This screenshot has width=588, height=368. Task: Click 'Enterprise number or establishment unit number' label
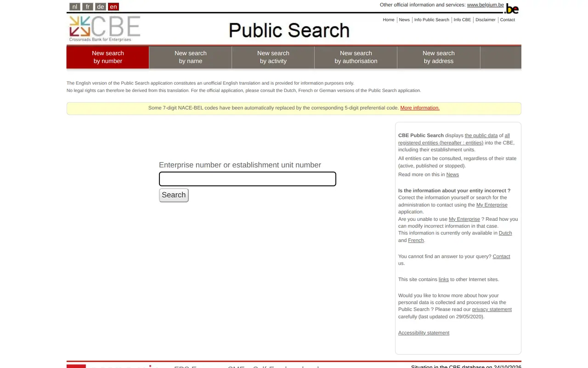[x=240, y=165]
